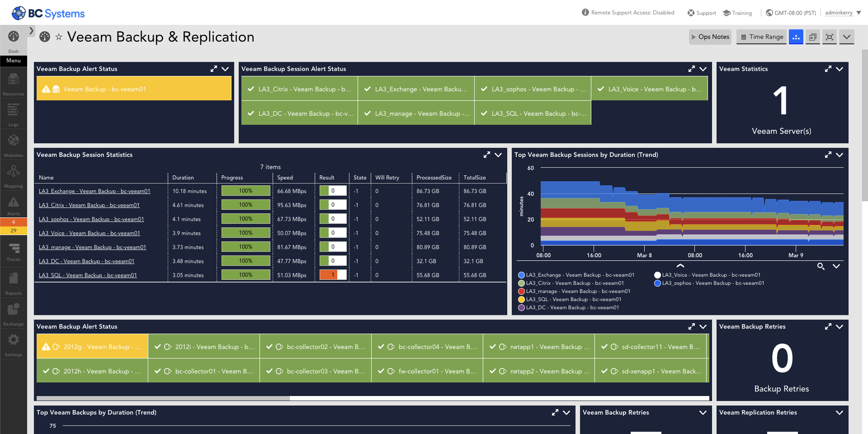This screenshot has width=868, height=434.
Task: Open the LA3_Exchange backup session link
Action: point(94,191)
